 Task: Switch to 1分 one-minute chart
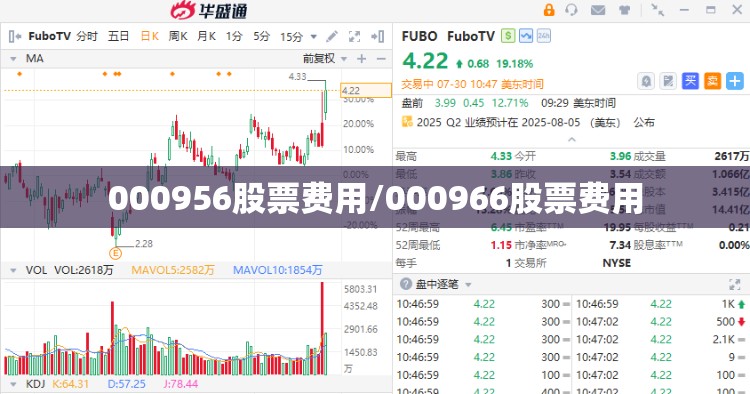tap(234, 36)
